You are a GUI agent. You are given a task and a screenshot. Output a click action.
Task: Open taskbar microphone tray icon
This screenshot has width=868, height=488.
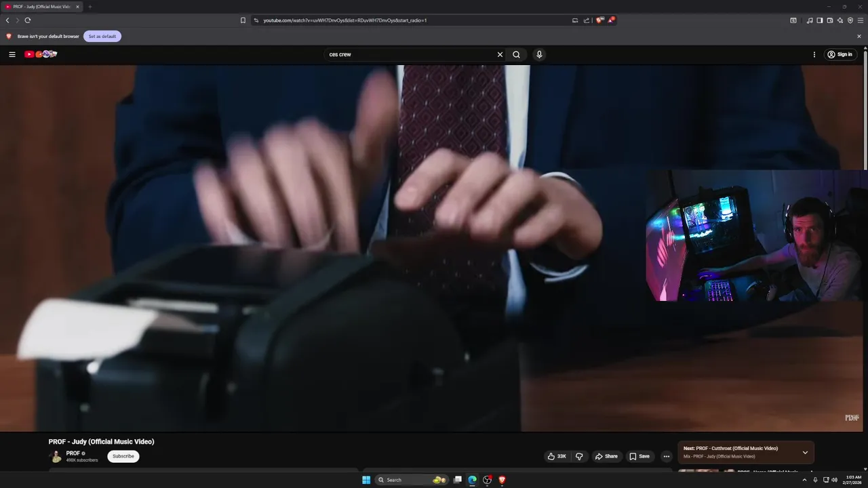click(815, 480)
